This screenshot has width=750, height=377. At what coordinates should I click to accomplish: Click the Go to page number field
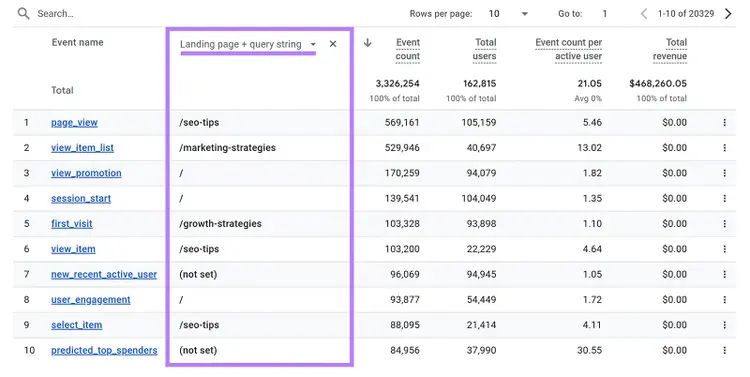pyautogui.click(x=605, y=14)
